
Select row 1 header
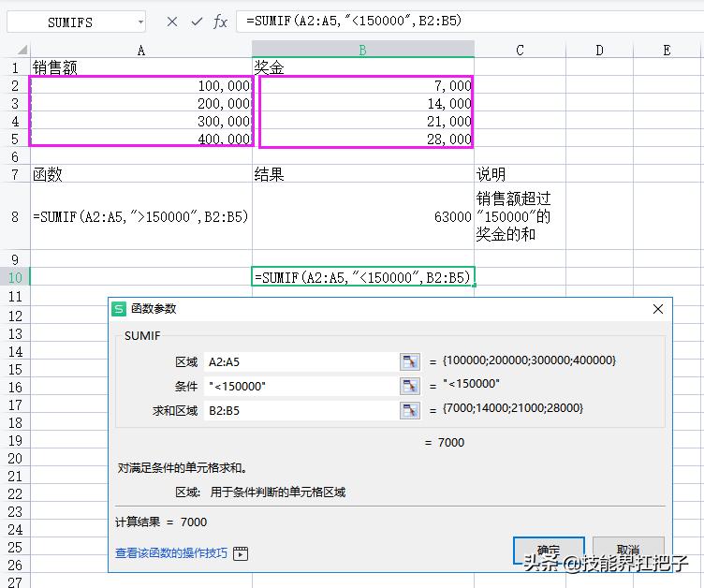point(15,67)
